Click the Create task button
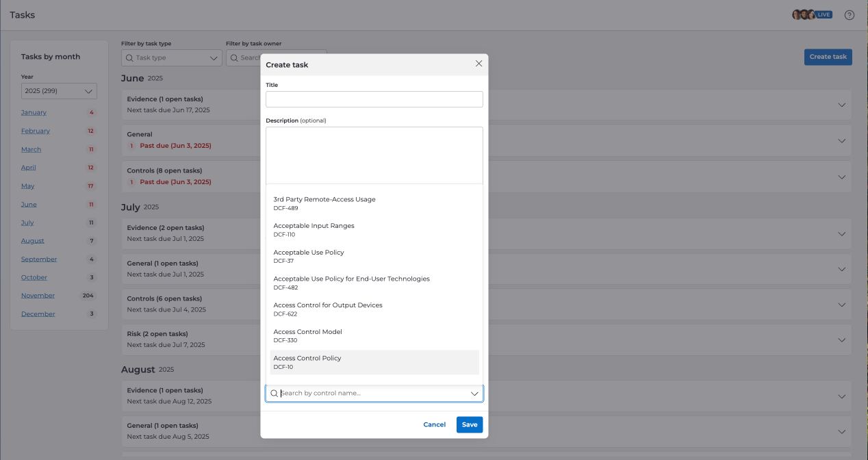The height and width of the screenshot is (460, 868). coord(828,57)
